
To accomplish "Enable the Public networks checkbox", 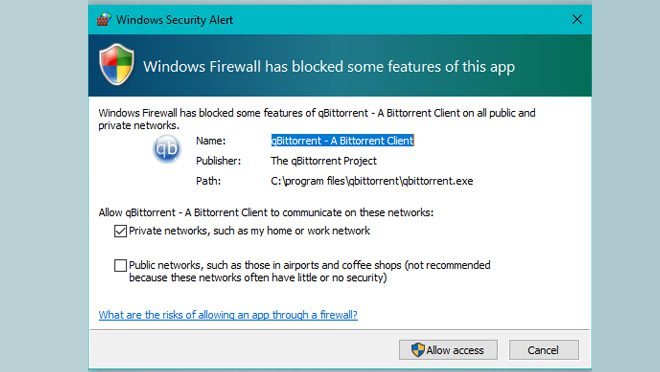I will [120, 266].
